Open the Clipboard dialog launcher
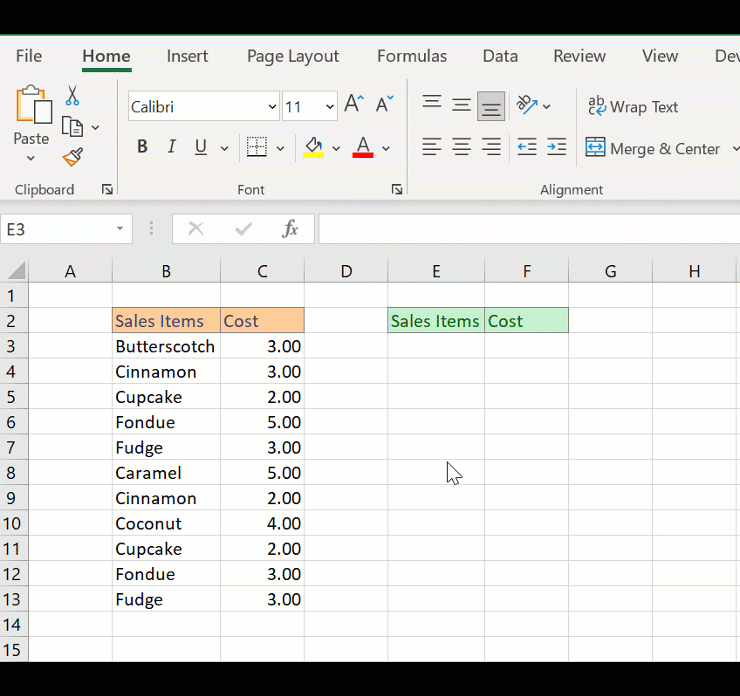This screenshot has height=696, width=740. [x=107, y=189]
